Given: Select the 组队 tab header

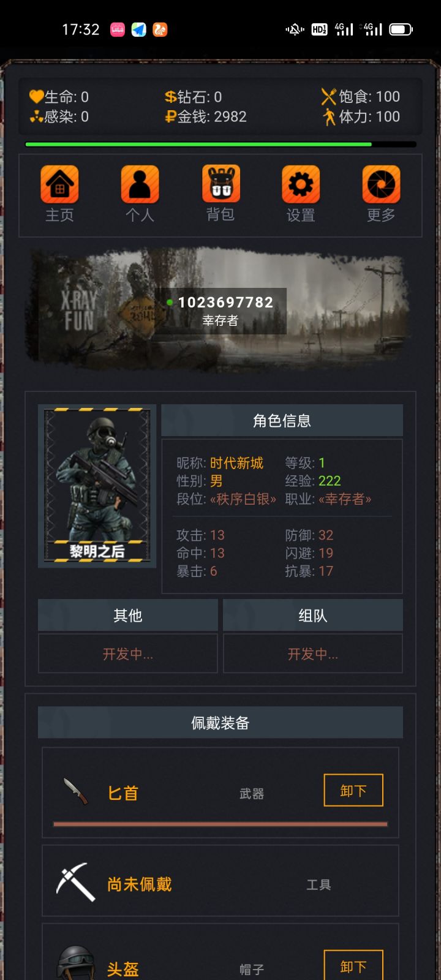Looking at the screenshot, I should tap(313, 615).
